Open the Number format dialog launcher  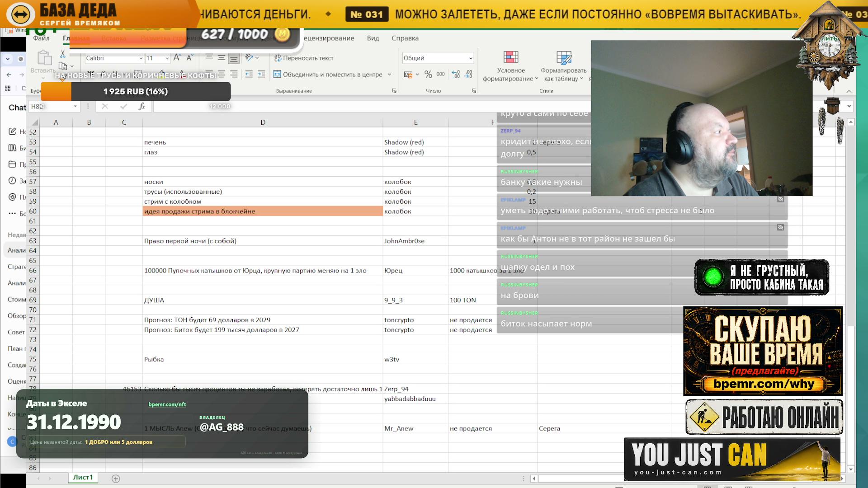click(x=474, y=91)
